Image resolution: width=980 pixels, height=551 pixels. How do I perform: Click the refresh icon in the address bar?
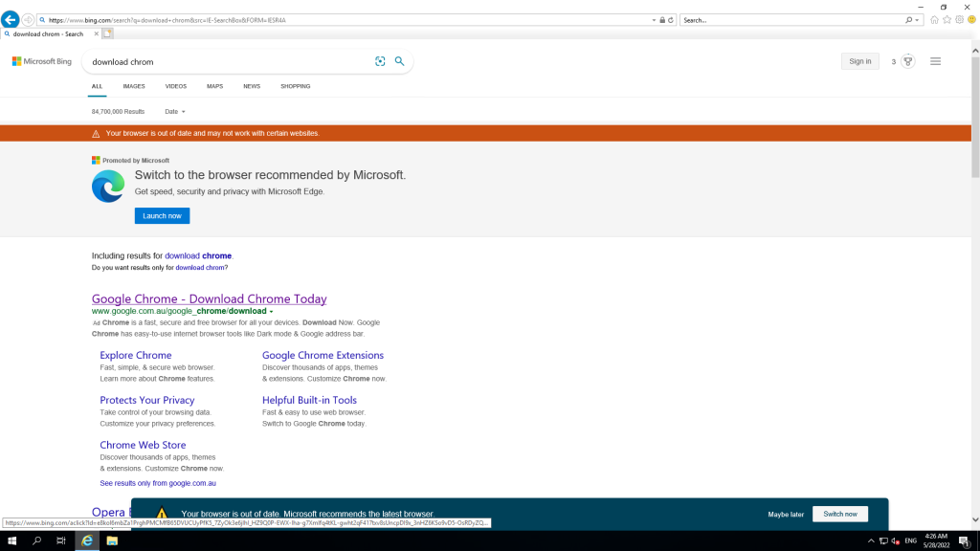670,20
